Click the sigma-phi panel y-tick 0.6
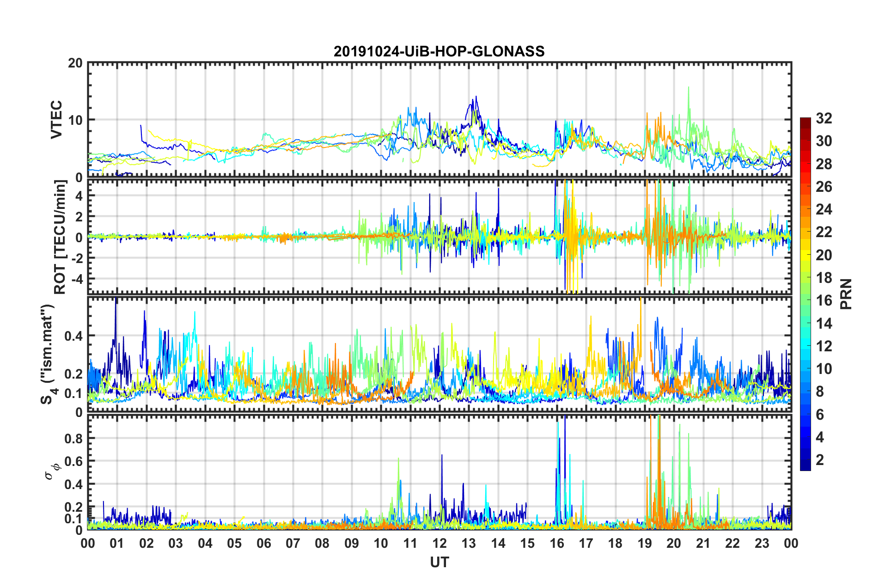The image size is (879, 588). pos(73,461)
